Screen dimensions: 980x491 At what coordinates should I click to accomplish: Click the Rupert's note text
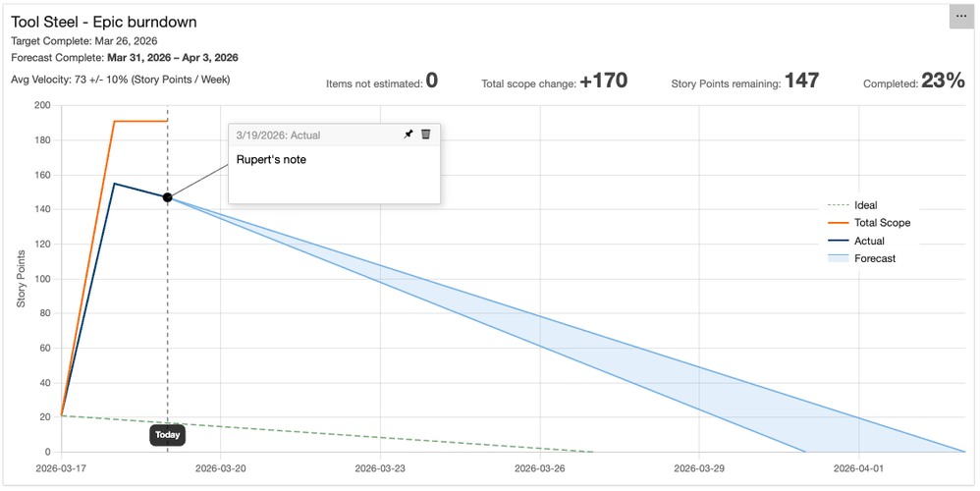point(271,159)
